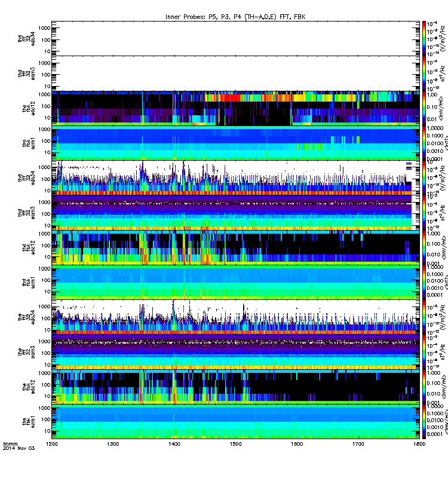Click the 'thd fbk scm1' panel label
The width and height of the screenshot is (448, 478).
29,282
